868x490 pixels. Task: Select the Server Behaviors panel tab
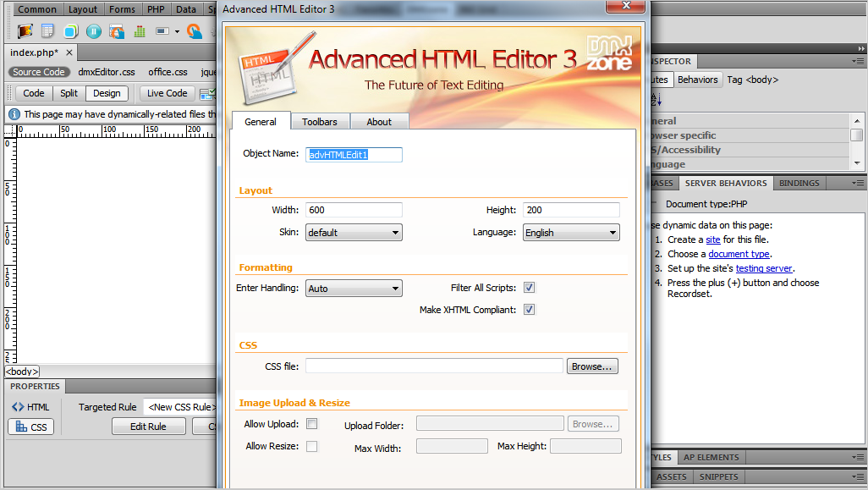click(726, 184)
